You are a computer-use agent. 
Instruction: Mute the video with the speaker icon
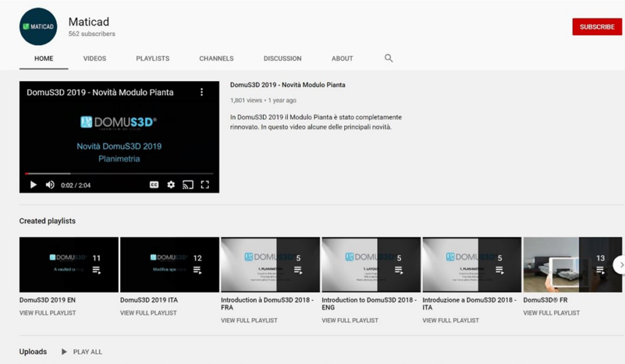50,185
